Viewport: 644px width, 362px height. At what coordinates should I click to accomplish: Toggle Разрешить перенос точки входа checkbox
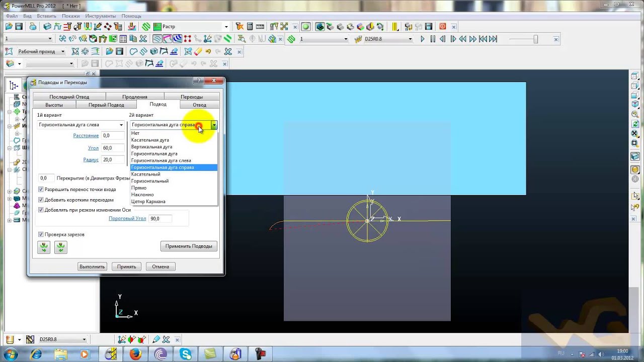coord(41,190)
